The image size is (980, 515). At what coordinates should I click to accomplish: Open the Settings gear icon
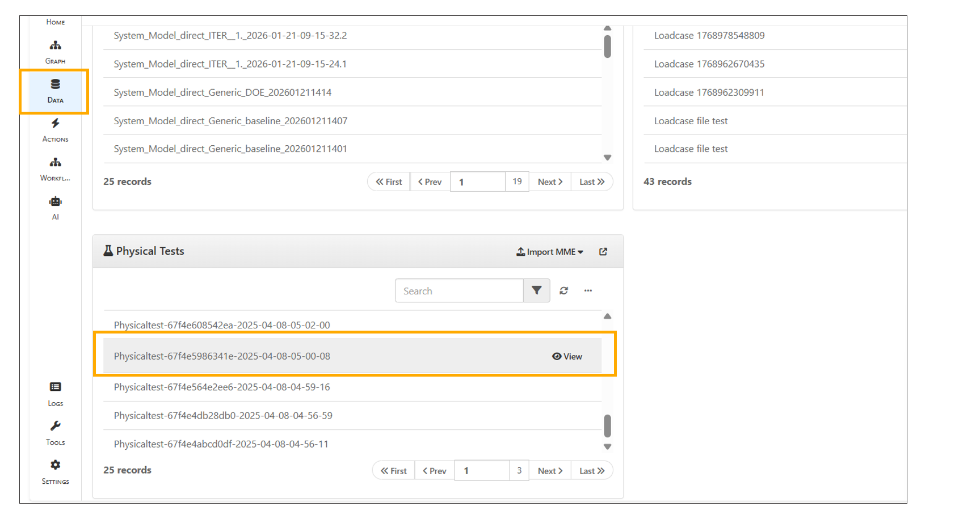55,472
